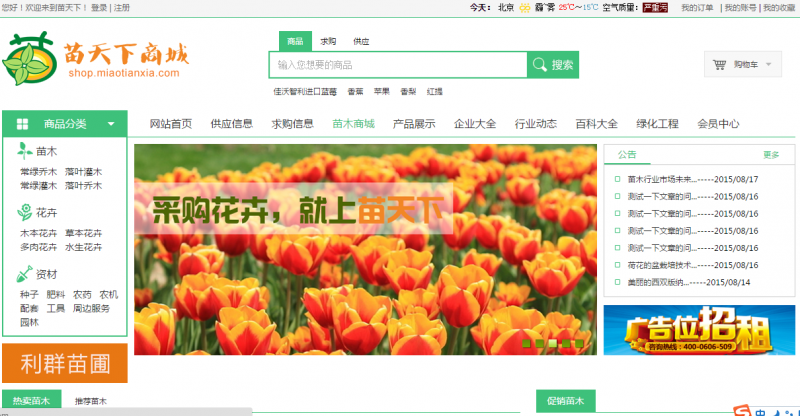Click the 更多 link in 公告 panel
The height and width of the screenshot is (416, 800).
pyautogui.click(x=770, y=155)
